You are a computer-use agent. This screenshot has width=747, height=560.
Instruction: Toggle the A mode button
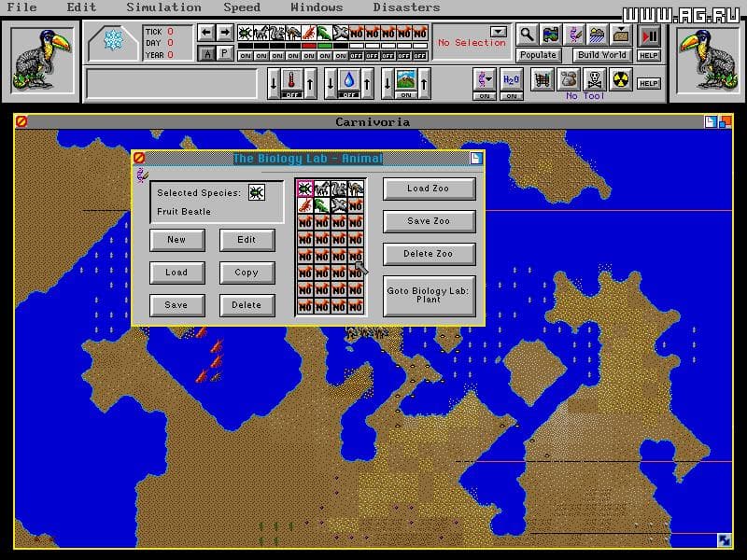tap(207, 54)
